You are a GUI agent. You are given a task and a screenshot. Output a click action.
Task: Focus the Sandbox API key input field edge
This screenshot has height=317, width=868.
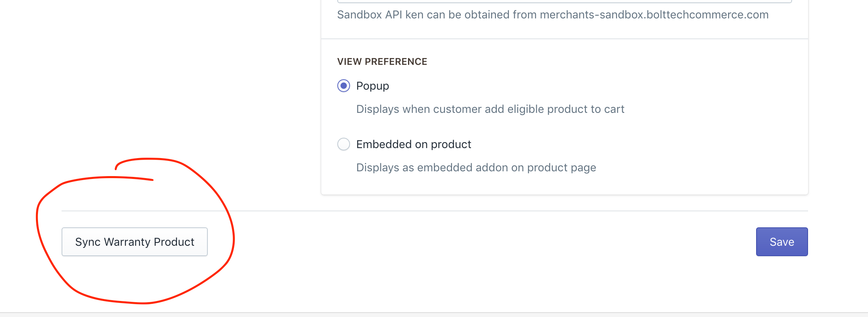[x=564, y=2]
